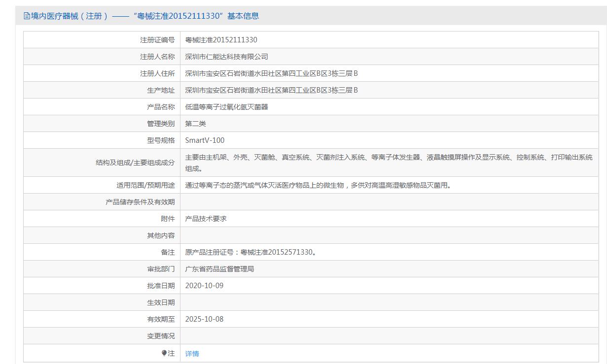Viewport: 607px width, 364px height.
Task: Click the address value in the 注册人住所 row
Action: [x=272, y=73]
